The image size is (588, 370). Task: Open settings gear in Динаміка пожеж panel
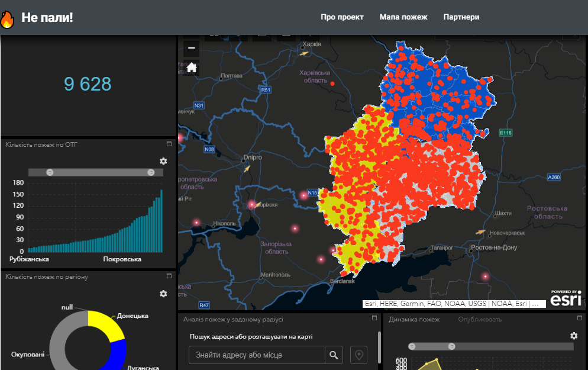point(573,336)
